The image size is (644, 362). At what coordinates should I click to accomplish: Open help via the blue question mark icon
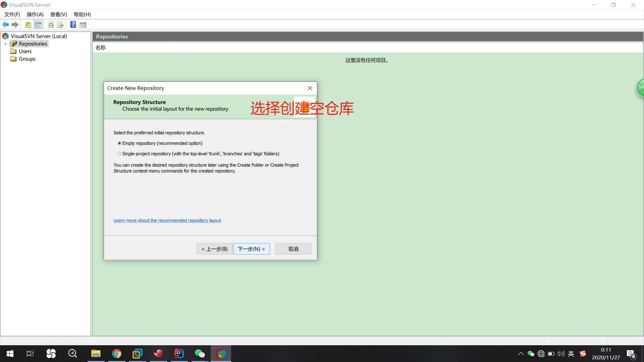pyautogui.click(x=73, y=24)
